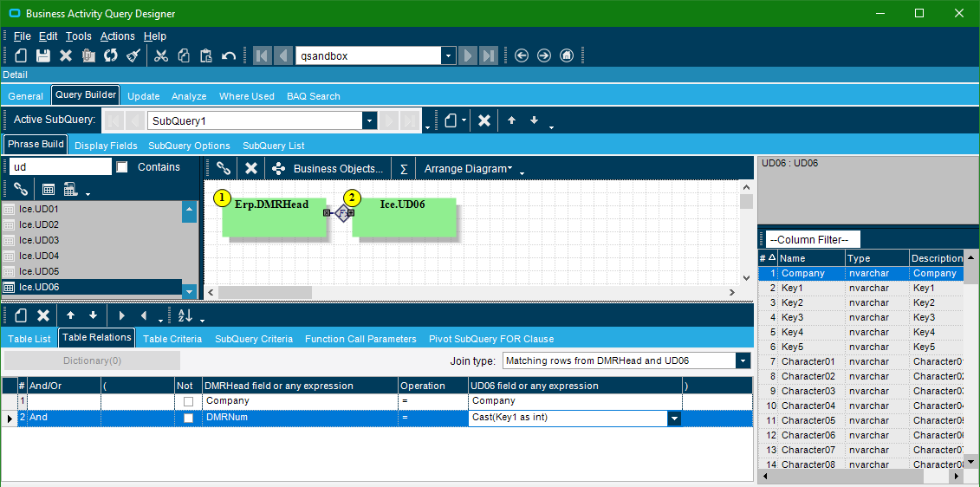Go to the next query record arrow
Image resolution: width=980 pixels, height=487 pixels.
pos(467,55)
